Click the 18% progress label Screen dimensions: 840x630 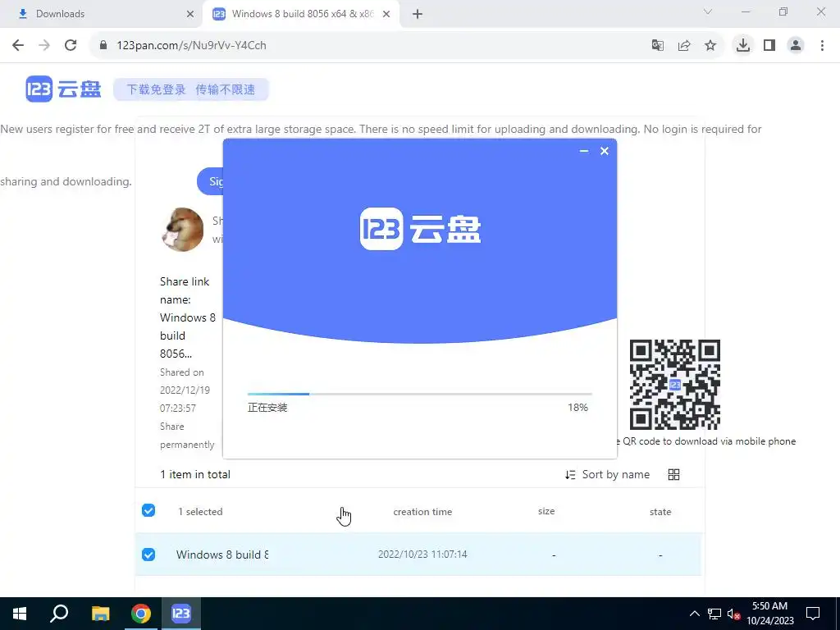tap(577, 407)
